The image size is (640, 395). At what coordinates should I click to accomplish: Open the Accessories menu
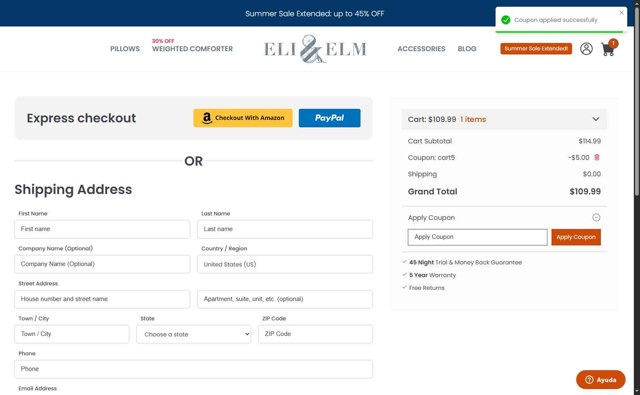pos(421,49)
